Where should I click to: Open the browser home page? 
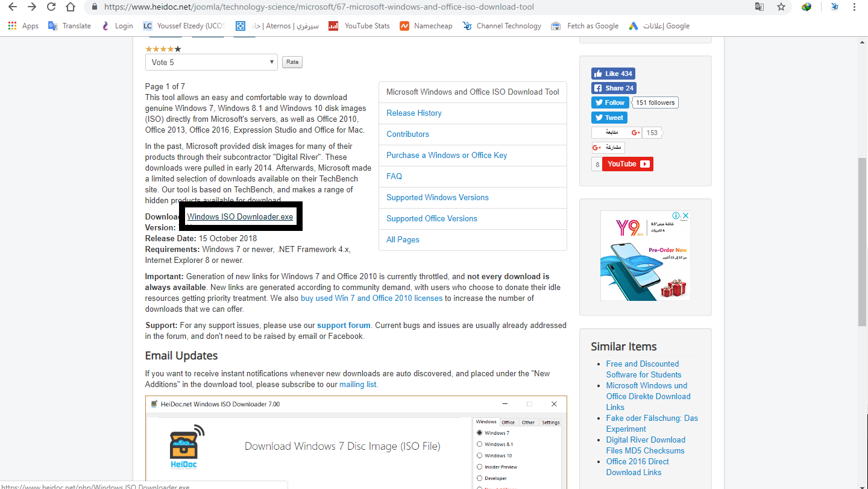(x=71, y=7)
